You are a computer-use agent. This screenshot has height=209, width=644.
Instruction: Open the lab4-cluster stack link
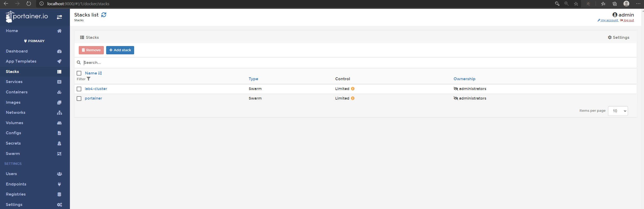(96, 89)
